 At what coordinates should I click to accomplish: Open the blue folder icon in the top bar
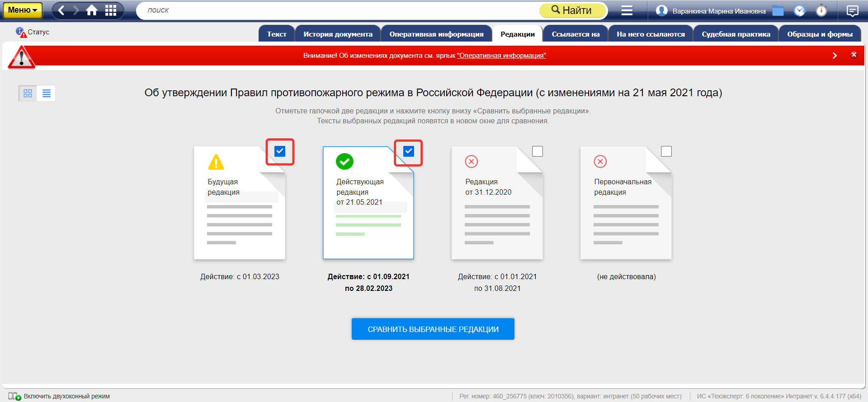pos(778,11)
